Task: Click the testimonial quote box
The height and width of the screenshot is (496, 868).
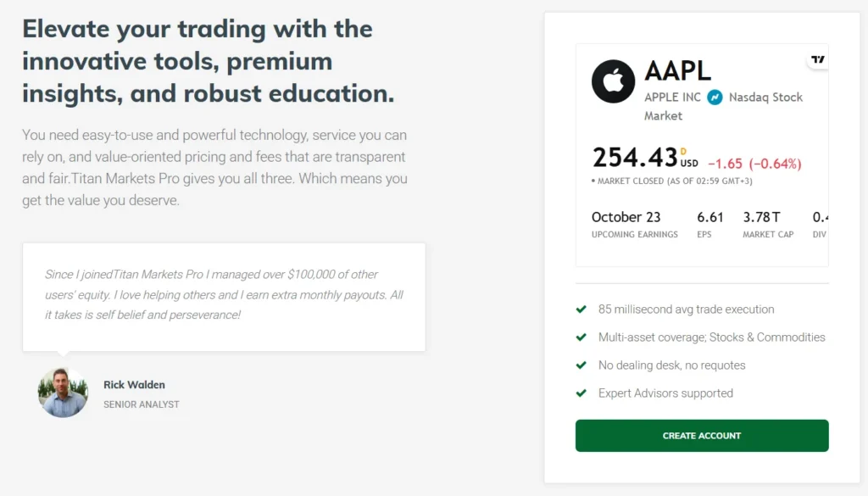Action: pos(224,296)
